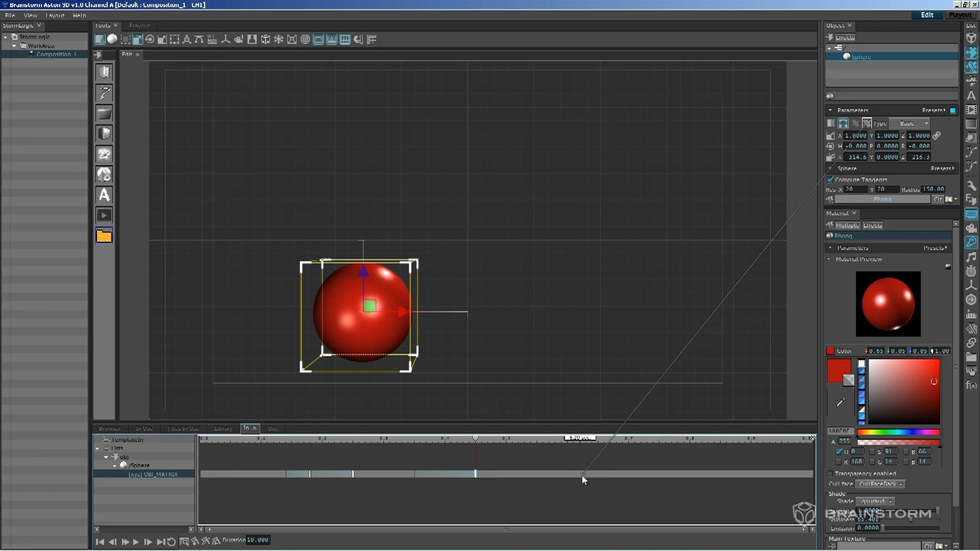Toggle the S lock checkbox in color panel

point(872,452)
